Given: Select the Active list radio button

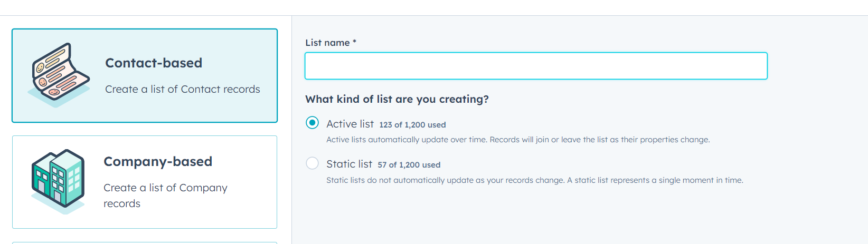Looking at the screenshot, I should click(x=313, y=123).
